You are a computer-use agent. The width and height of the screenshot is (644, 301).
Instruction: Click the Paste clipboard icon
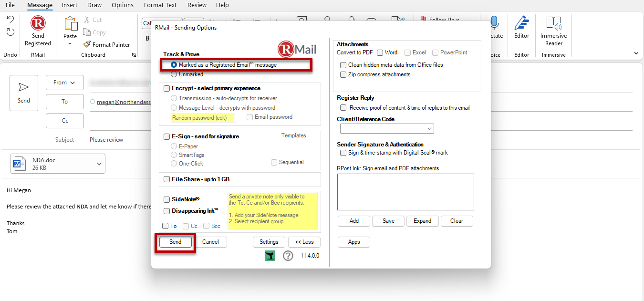(70, 24)
